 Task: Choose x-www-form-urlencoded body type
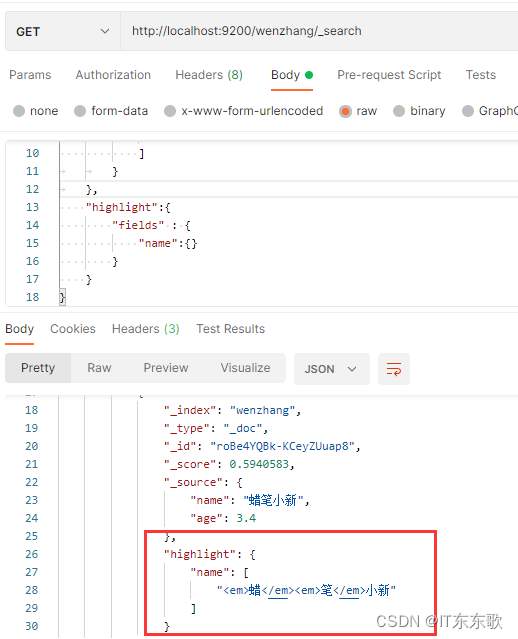(x=170, y=111)
